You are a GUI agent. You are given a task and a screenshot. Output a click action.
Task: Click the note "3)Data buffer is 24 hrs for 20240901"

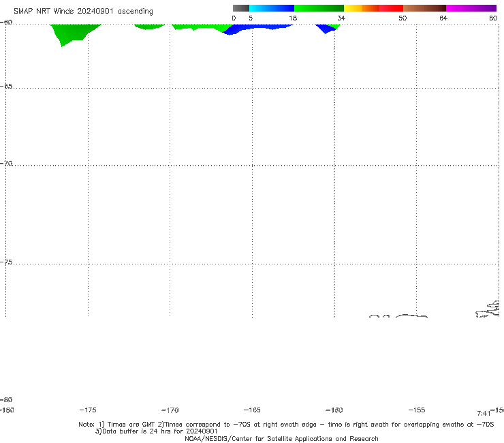tap(157, 431)
